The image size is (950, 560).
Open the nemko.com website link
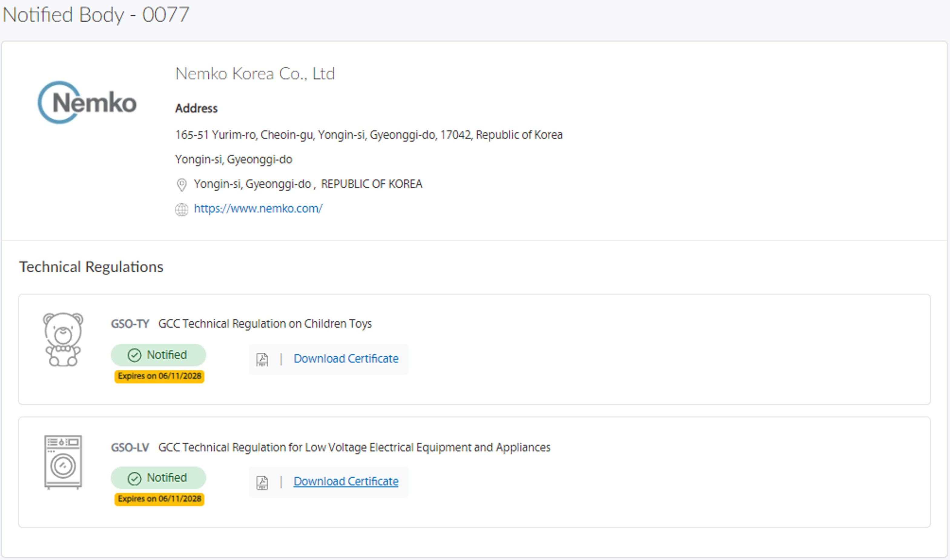258,208
